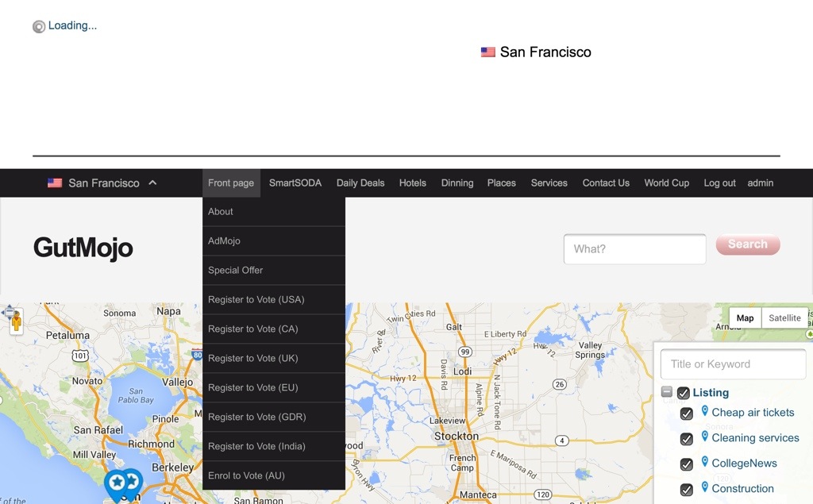This screenshot has width=813, height=504.
Task: Click the pin icon beside Cheap air tickets
Action: pos(704,411)
